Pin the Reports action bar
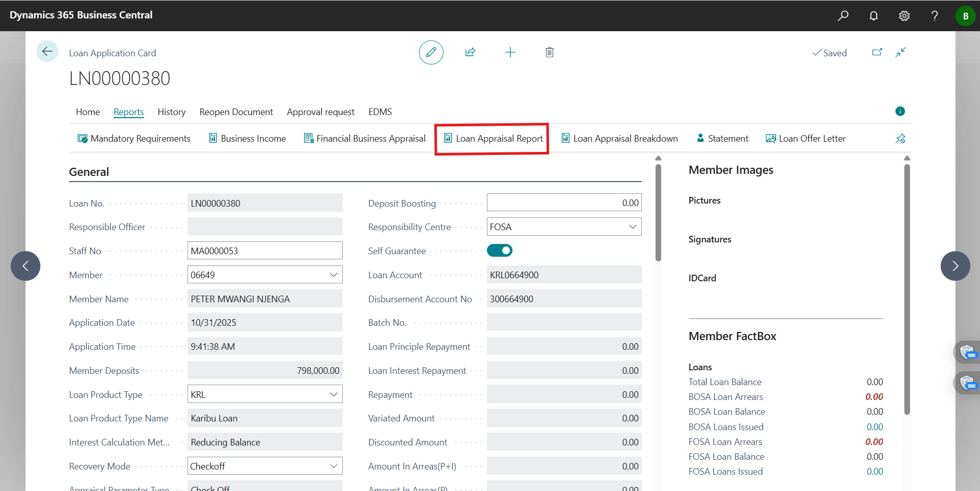Image resolution: width=980 pixels, height=491 pixels. 900,138
